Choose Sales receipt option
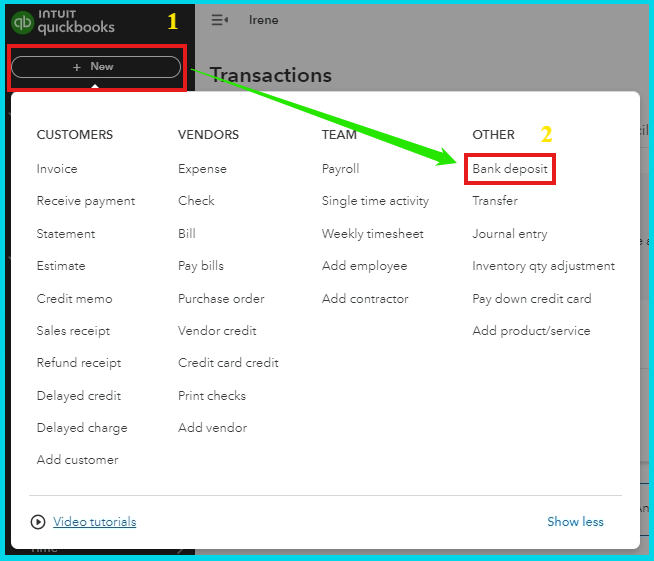 (73, 331)
